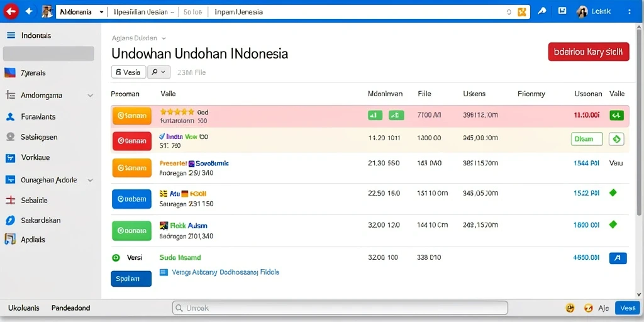The image size is (644, 322).
Task: Click the orange bookmark icon in the address bar
Action: click(x=522, y=13)
